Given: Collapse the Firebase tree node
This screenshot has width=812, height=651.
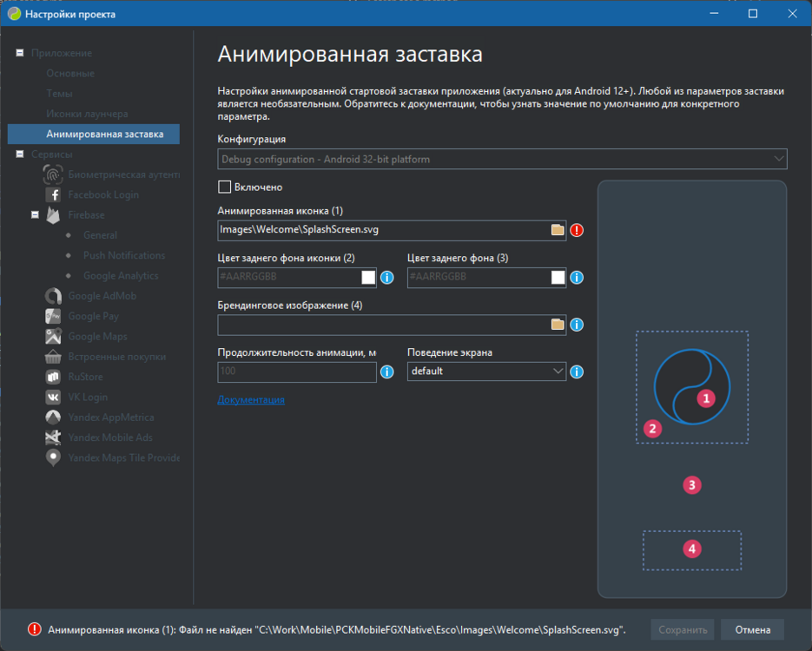Looking at the screenshot, I should [35, 214].
